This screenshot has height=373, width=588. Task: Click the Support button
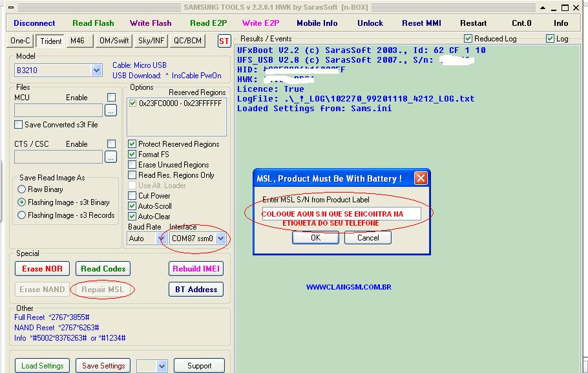(x=199, y=366)
